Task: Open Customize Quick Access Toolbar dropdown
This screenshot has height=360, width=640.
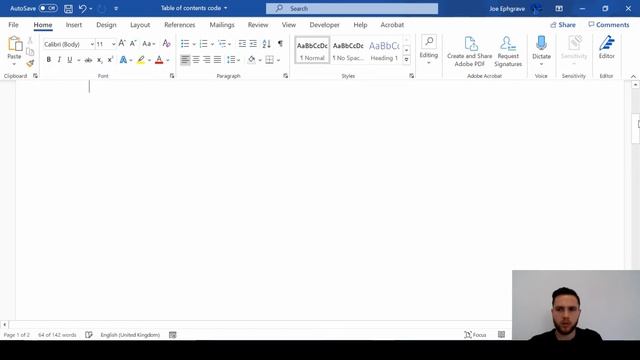Action: pyautogui.click(x=116, y=9)
